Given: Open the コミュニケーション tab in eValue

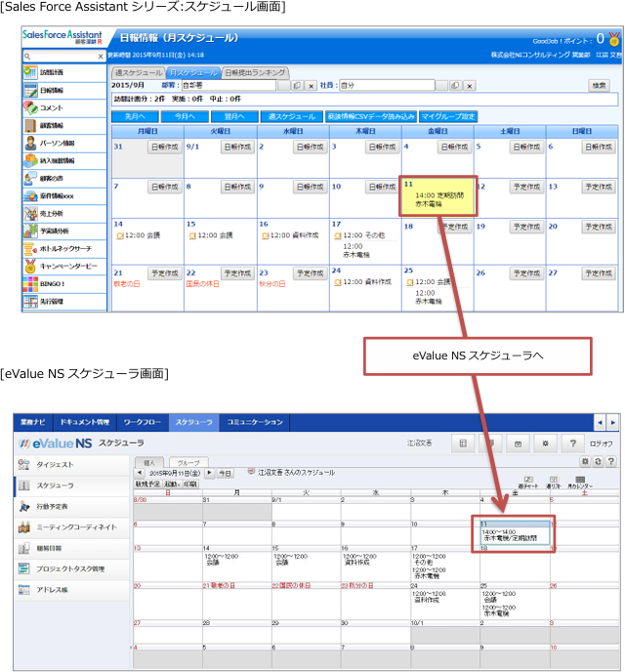Looking at the screenshot, I should point(255,422).
